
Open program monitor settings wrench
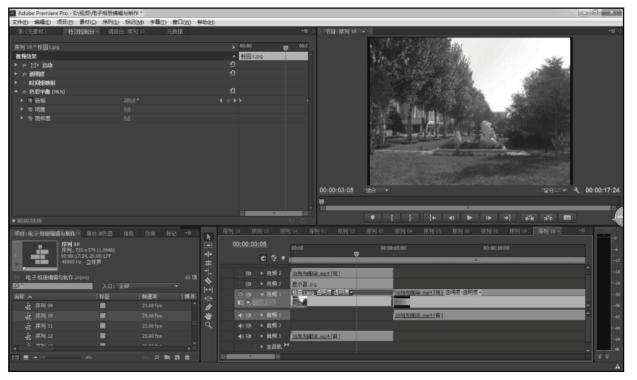click(x=576, y=190)
